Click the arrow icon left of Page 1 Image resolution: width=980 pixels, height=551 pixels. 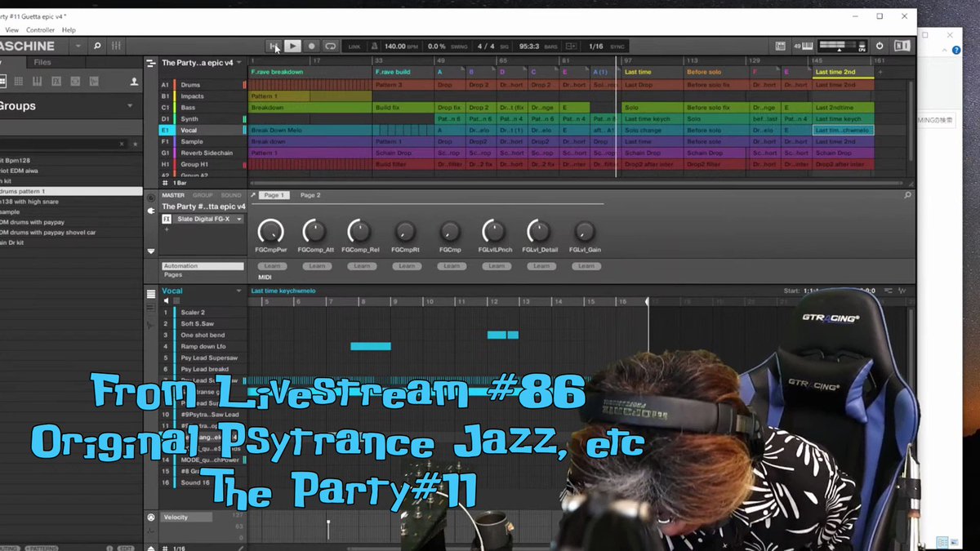coord(253,195)
